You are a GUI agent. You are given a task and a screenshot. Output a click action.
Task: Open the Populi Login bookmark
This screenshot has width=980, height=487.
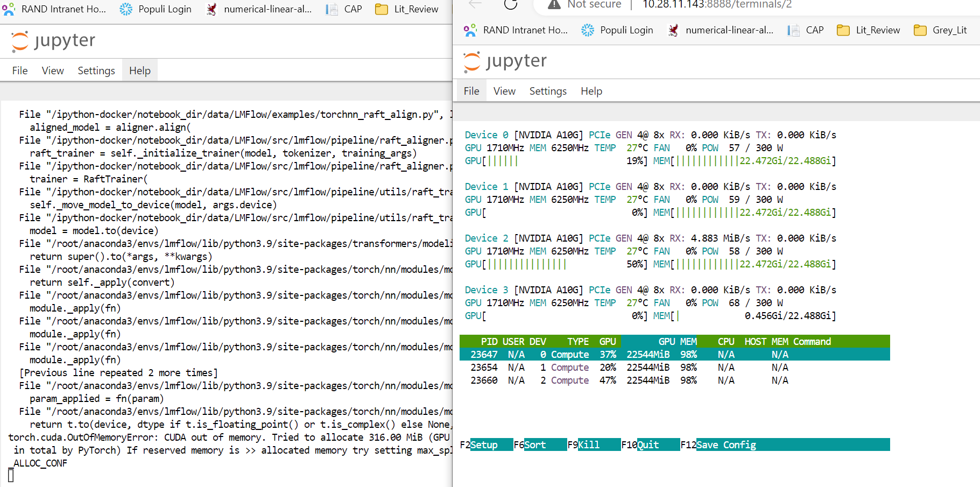click(x=617, y=30)
